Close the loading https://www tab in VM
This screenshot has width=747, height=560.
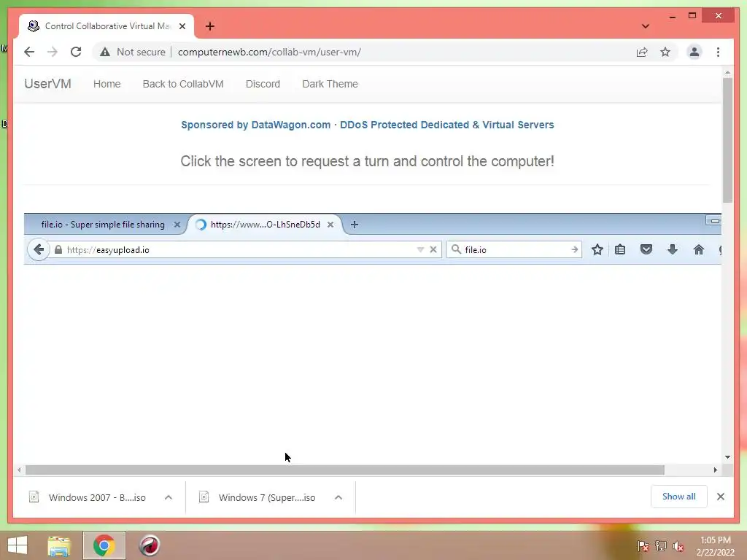pyautogui.click(x=330, y=225)
